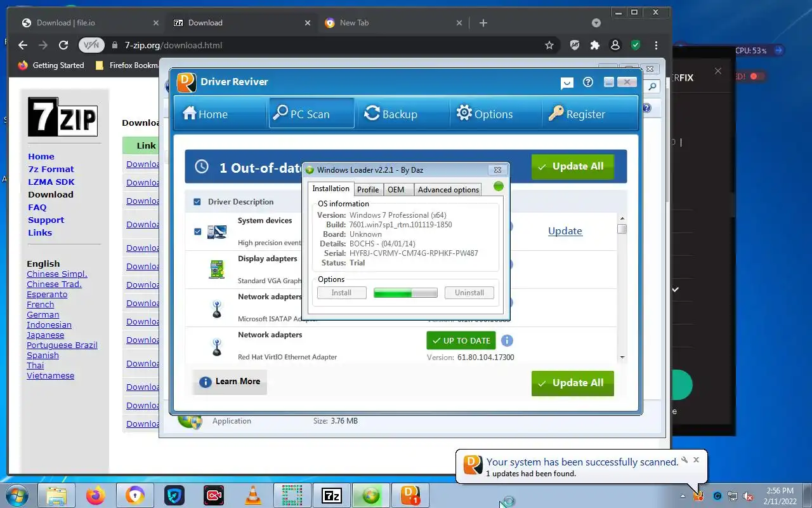
Task: Open Advanced options tab in Windows Loader
Action: [449, 189]
